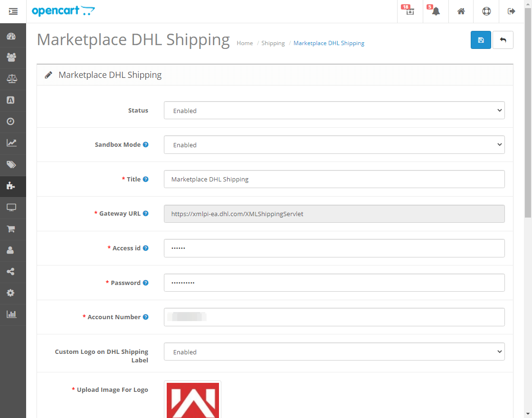
Task: Open the letter A sidebar icon
Action: [x=11, y=100]
